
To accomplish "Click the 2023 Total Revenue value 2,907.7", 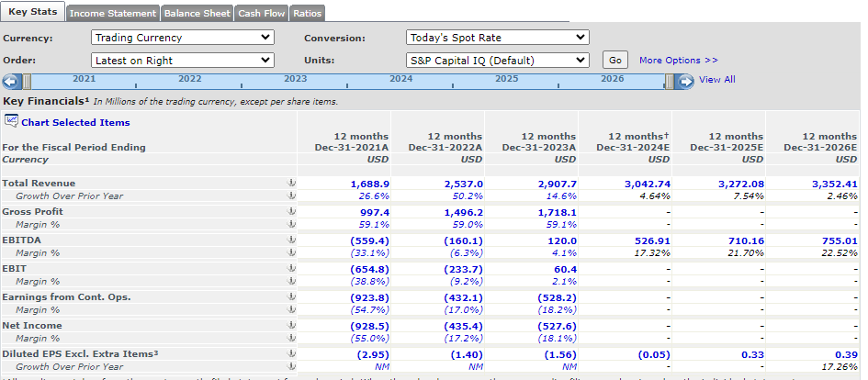I will click(x=558, y=184).
